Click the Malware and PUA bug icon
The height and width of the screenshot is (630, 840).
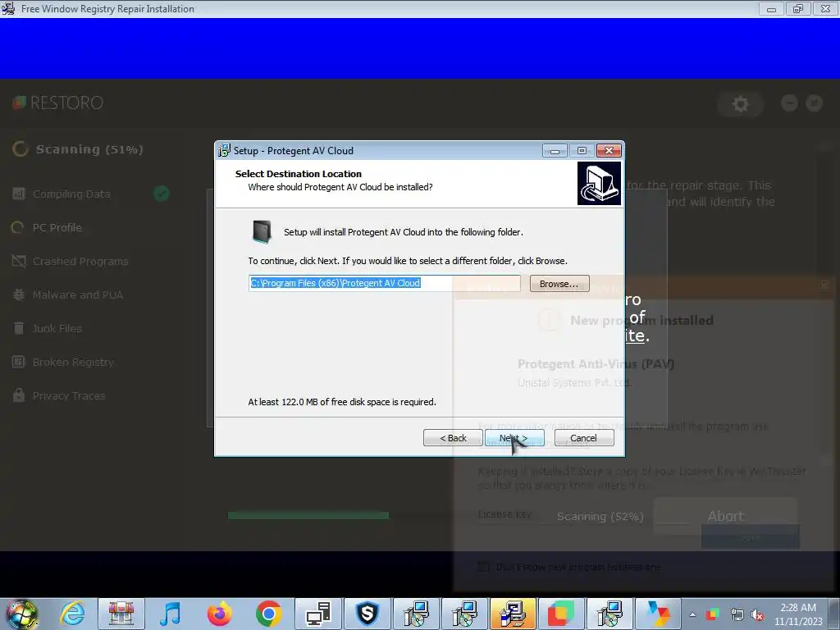[x=19, y=294]
